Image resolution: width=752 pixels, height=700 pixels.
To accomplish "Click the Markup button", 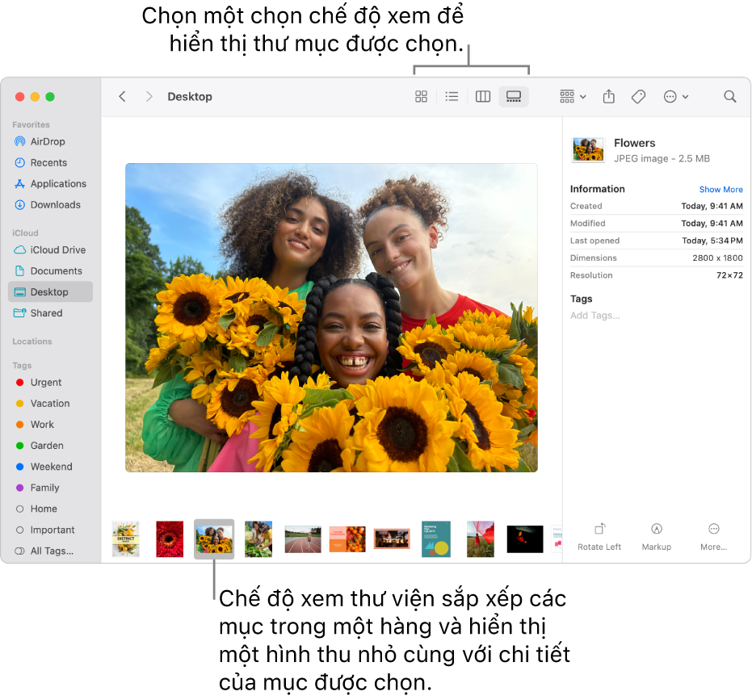I will pyautogui.click(x=657, y=537).
